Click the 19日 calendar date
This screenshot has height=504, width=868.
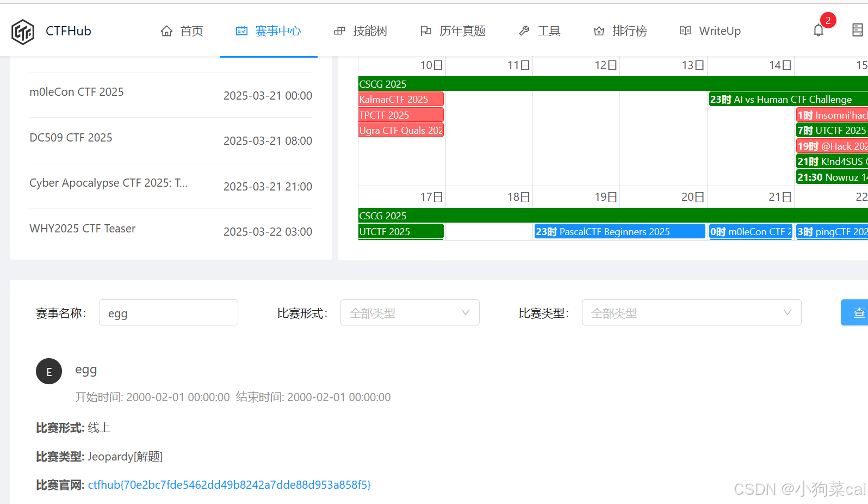(x=606, y=197)
